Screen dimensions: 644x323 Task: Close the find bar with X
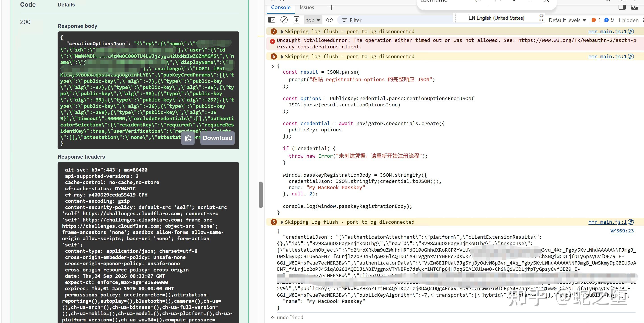(546, 1)
